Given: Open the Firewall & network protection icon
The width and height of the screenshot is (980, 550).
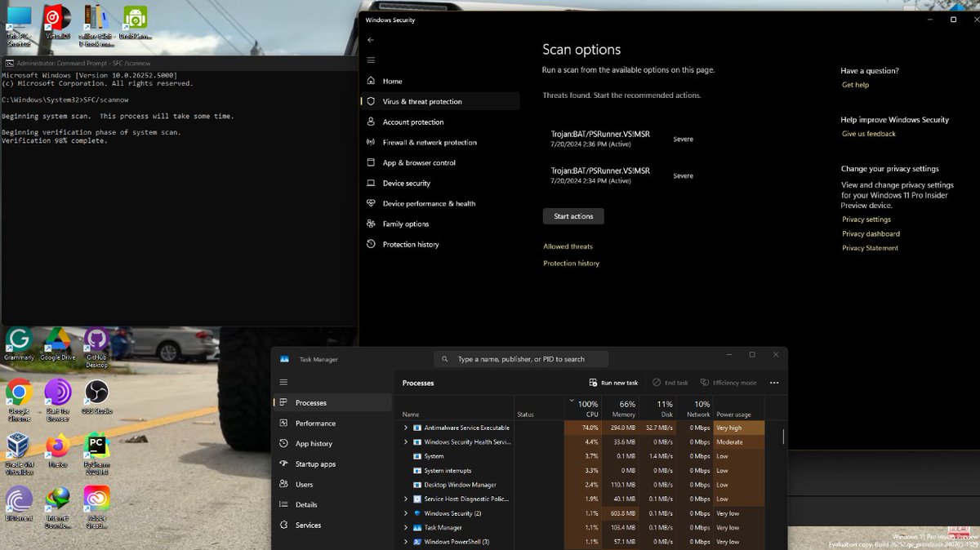Looking at the screenshot, I should click(371, 143).
